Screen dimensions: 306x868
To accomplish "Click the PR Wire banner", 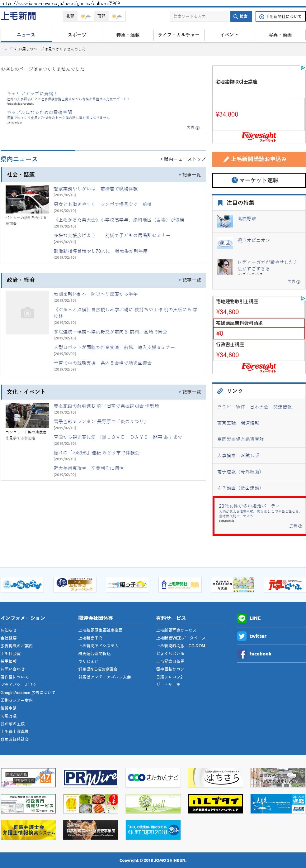I will pos(91,777).
